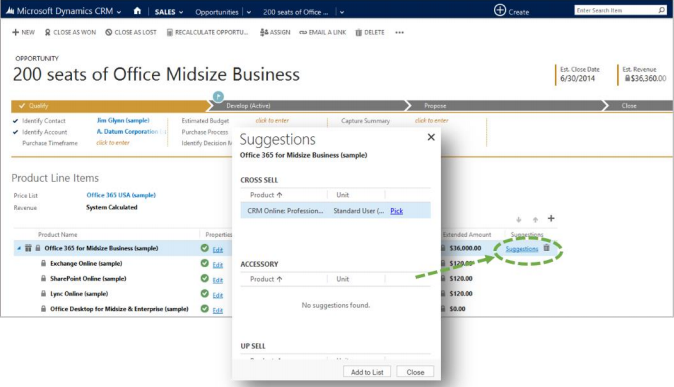Image resolution: width=674 pixels, height=387 pixels.
Task: Select the CRM Online Professional row
Action: pos(335,211)
